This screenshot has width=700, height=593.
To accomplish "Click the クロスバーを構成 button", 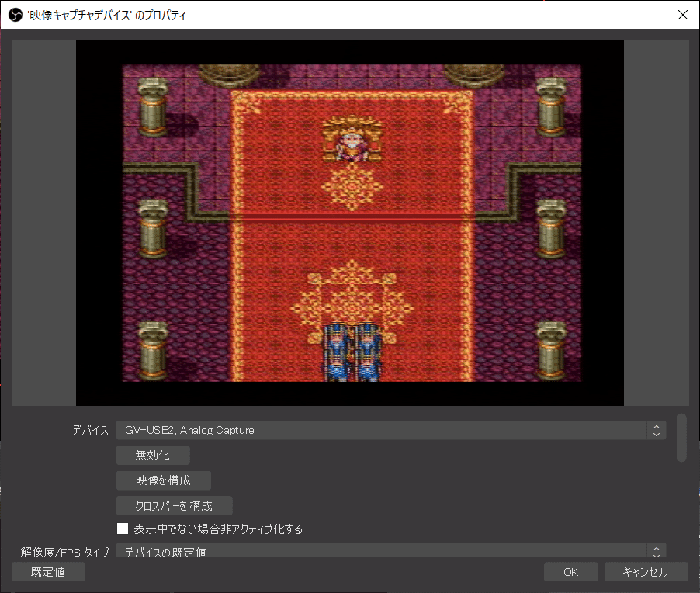I will (174, 505).
